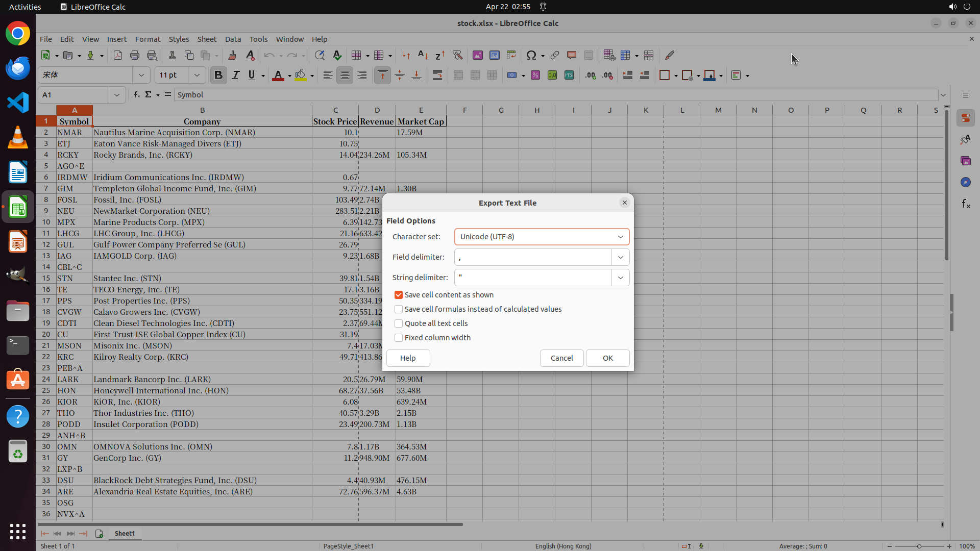980x551 pixels.
Task: Click the Italic formatting icon
Action: tap(235, 76)
